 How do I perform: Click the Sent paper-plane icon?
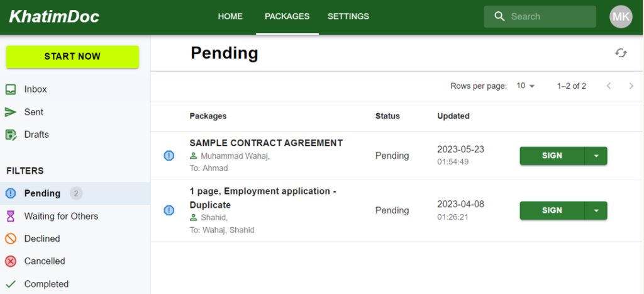coord(11,112)
